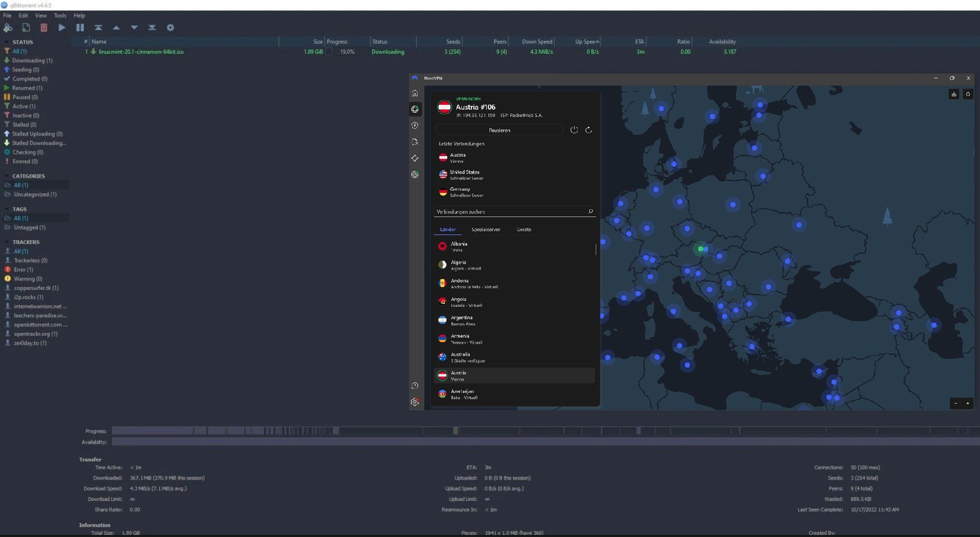This screenshot has width=980, height=537.
Task: Open qBittorrent Options gear icon
Action: coord(170,27)
